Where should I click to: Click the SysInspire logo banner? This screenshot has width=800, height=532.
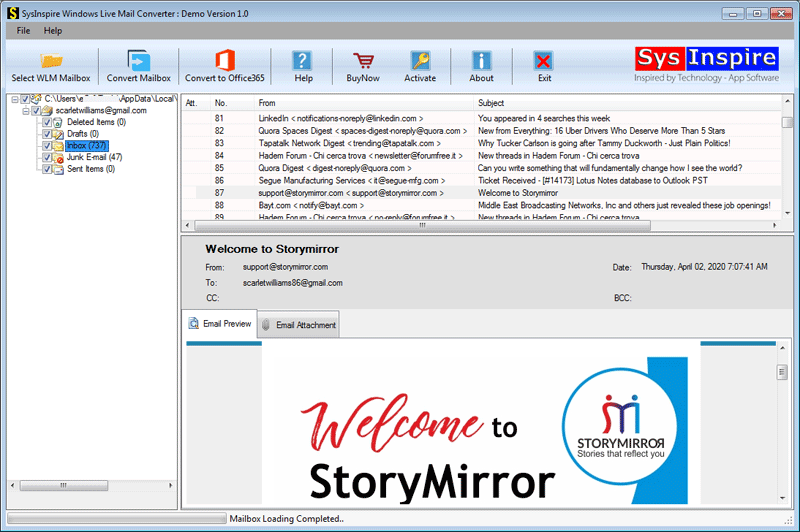707,64
